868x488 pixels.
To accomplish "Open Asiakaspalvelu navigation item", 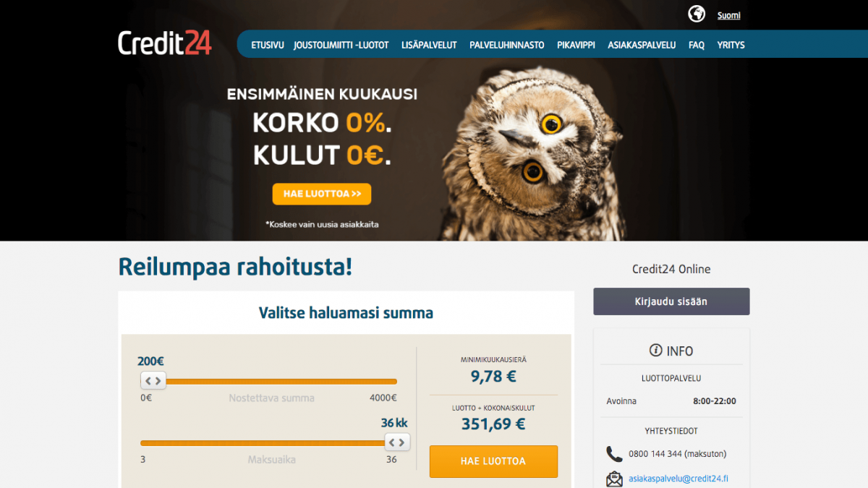I will tap(642, 45).
